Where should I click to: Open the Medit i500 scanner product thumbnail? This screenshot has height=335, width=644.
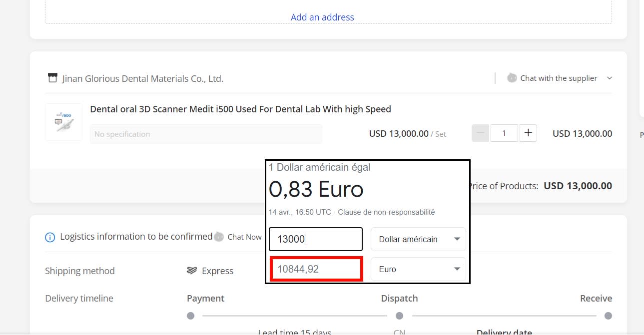[x=63, y=122]
